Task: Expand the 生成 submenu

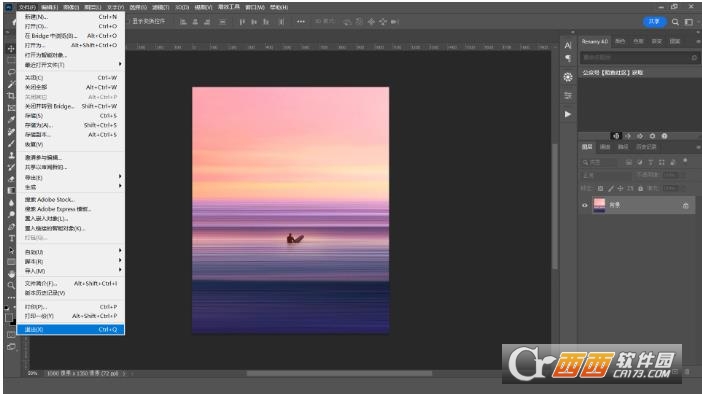Action: (x=71, y=187)
